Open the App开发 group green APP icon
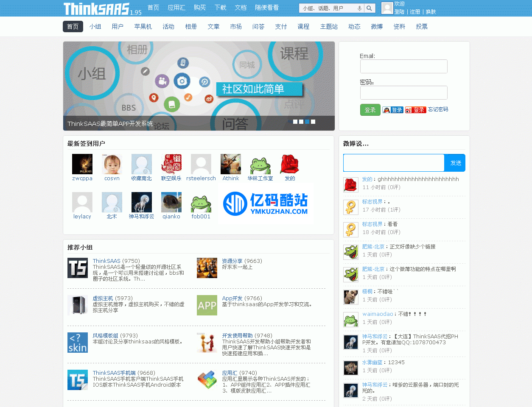This screenshot has width=532, height=407. click(x=207, y=305)
